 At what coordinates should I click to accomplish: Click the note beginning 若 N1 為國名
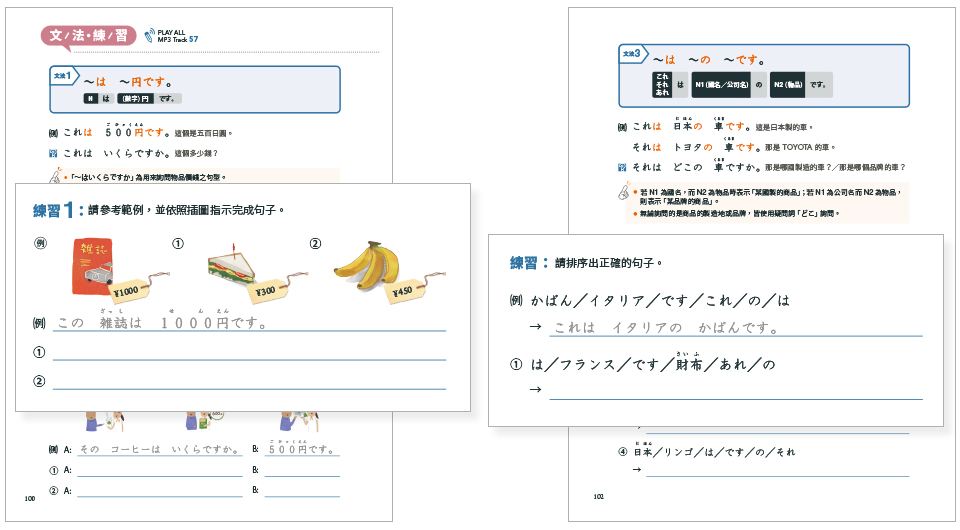tap(771, 196)
